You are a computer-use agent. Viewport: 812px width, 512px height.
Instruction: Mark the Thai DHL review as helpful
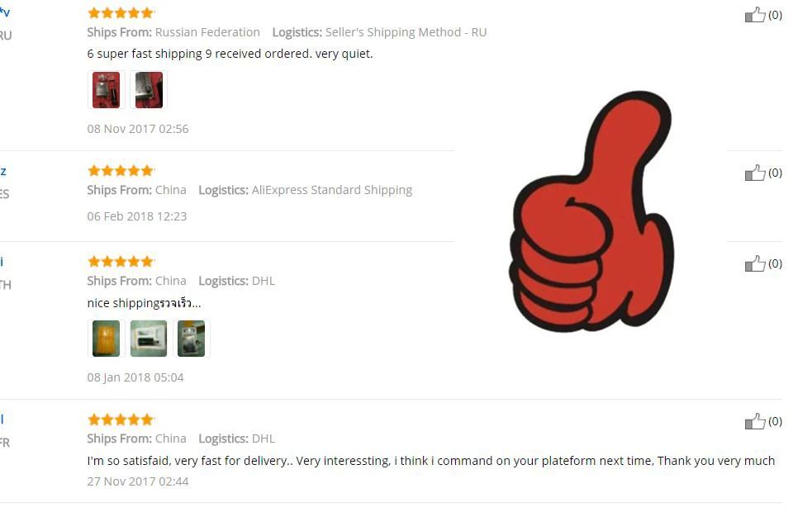click(754, 263)
